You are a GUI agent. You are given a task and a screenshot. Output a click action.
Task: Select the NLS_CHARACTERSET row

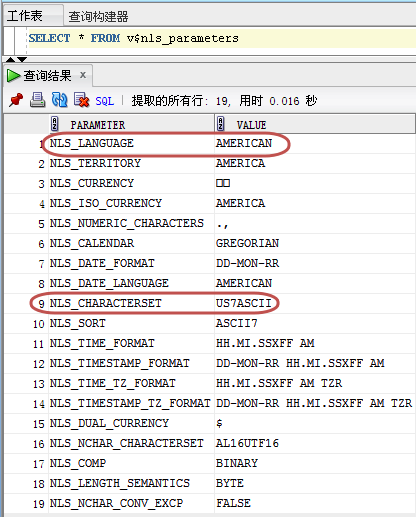(210, 303)
